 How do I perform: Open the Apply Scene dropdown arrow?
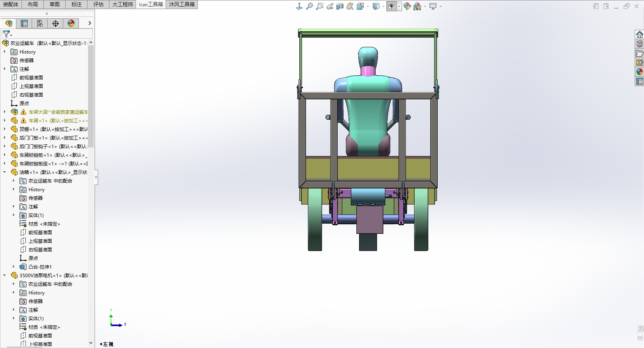[x=425, y=6]
